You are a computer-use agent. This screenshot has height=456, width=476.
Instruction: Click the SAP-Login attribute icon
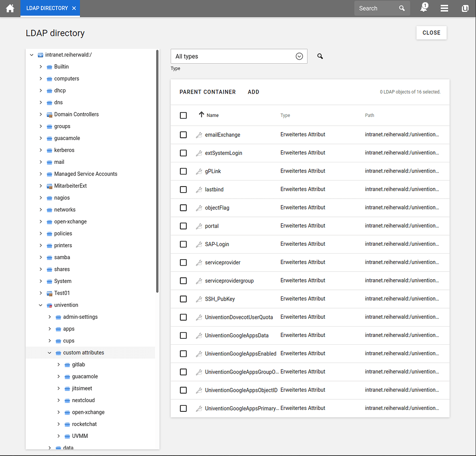pos(199,244)
